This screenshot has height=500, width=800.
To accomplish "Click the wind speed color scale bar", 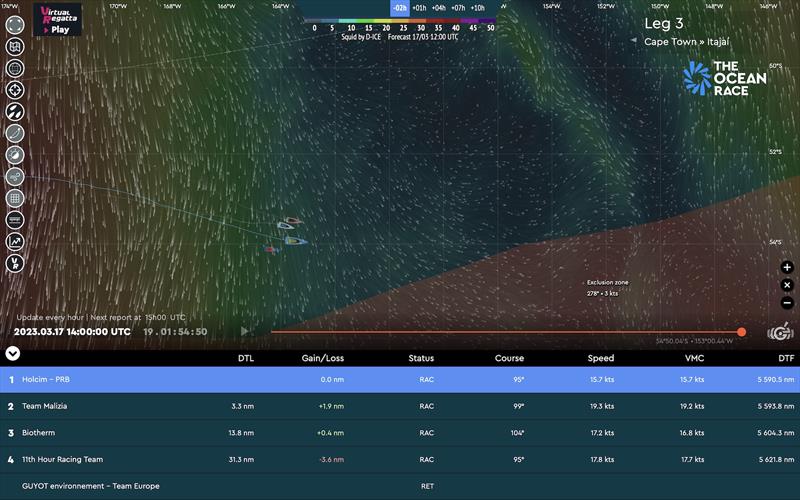I will (399, 21).
